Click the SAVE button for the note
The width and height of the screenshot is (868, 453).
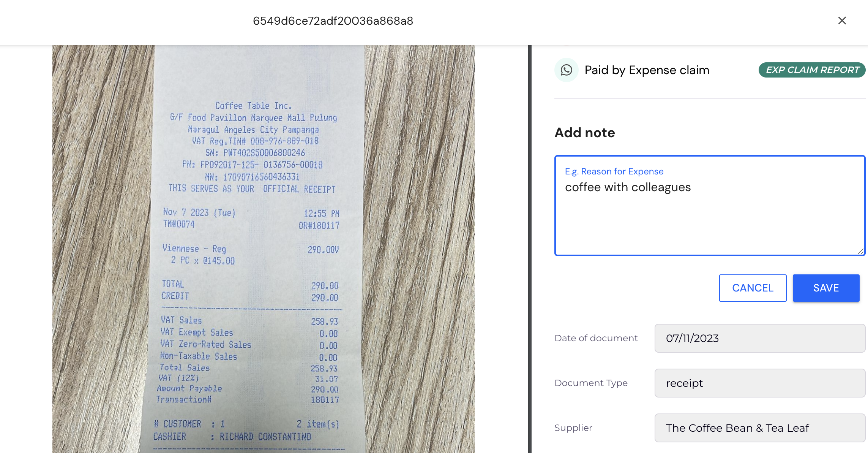tap(826, 288)
